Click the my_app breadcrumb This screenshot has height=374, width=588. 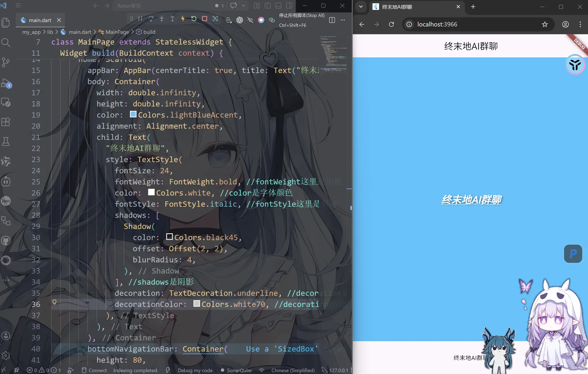31,32
